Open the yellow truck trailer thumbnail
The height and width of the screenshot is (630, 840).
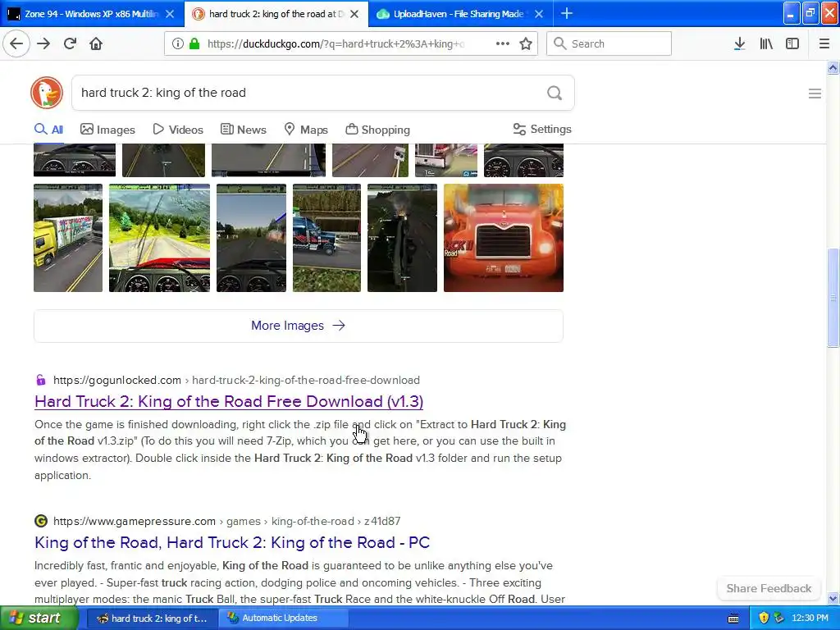tap(68, 238)
